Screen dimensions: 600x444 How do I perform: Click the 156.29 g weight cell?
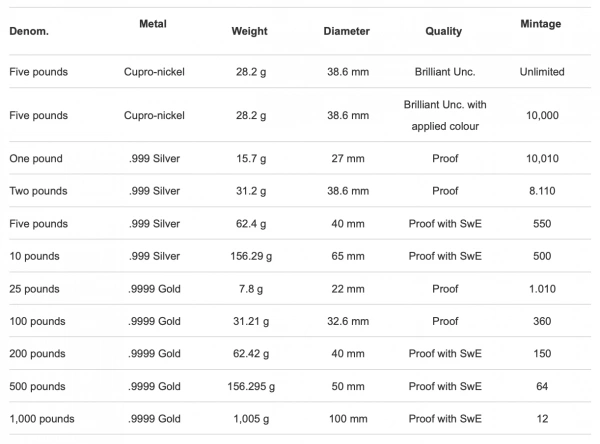pyautogui.click(x=251, y=256)
